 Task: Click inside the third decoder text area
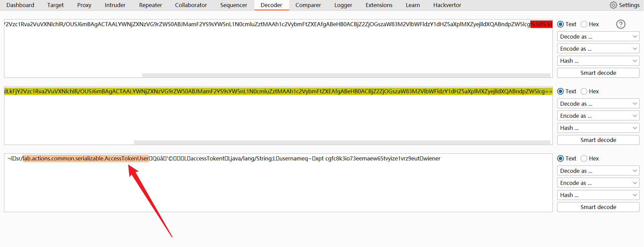[x=278, y=183]
